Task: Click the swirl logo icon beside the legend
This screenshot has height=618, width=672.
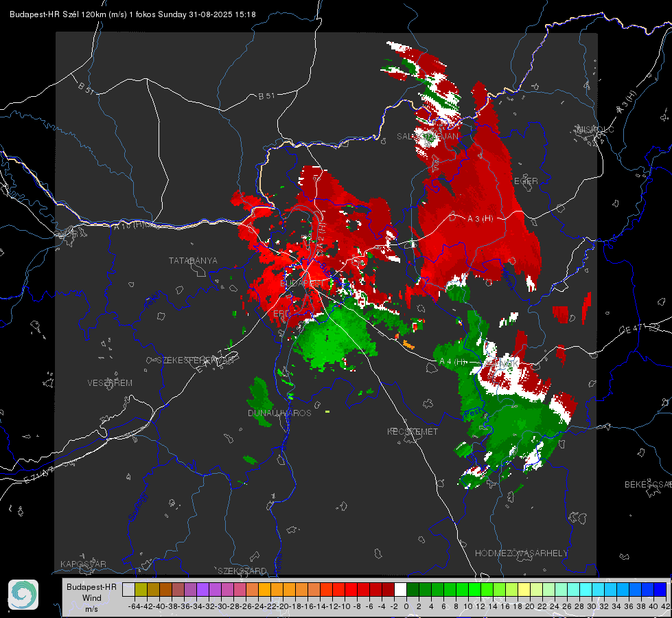Action: tap(23, 595)
